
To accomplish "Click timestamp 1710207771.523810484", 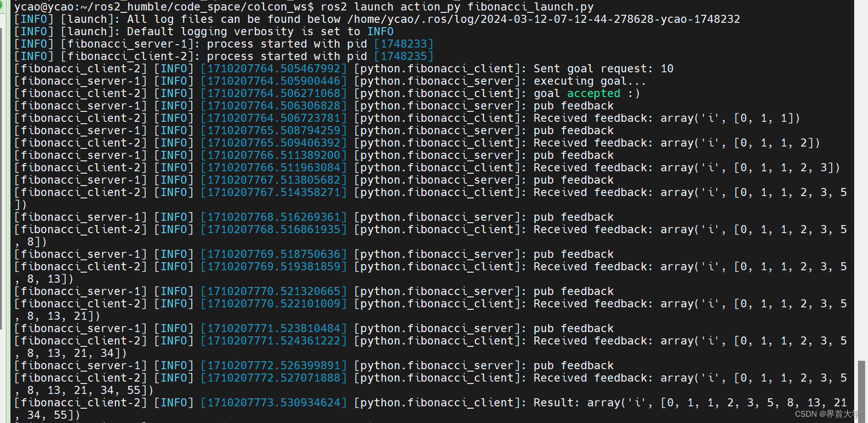I will pos(274,328).
